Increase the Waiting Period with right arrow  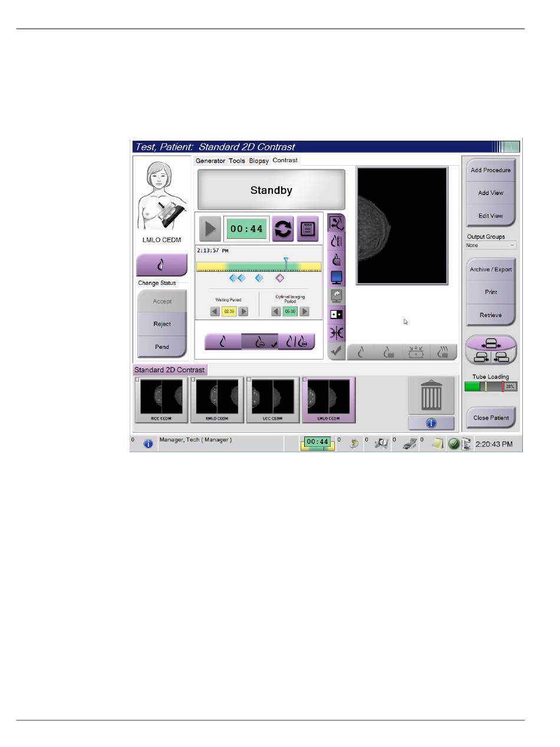[x=243, y=311]
